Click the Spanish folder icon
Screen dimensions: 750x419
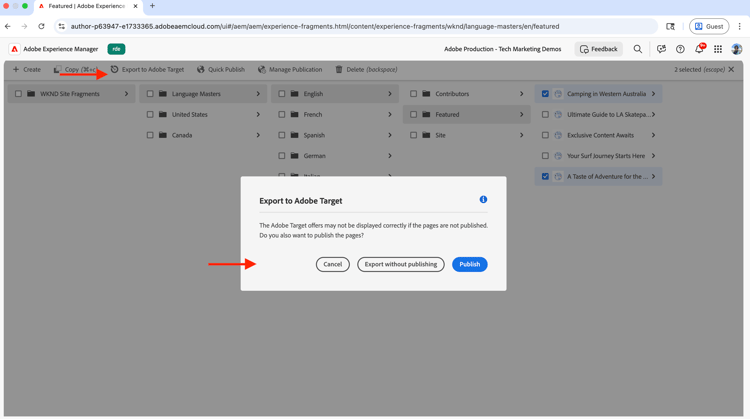[295, 135]
